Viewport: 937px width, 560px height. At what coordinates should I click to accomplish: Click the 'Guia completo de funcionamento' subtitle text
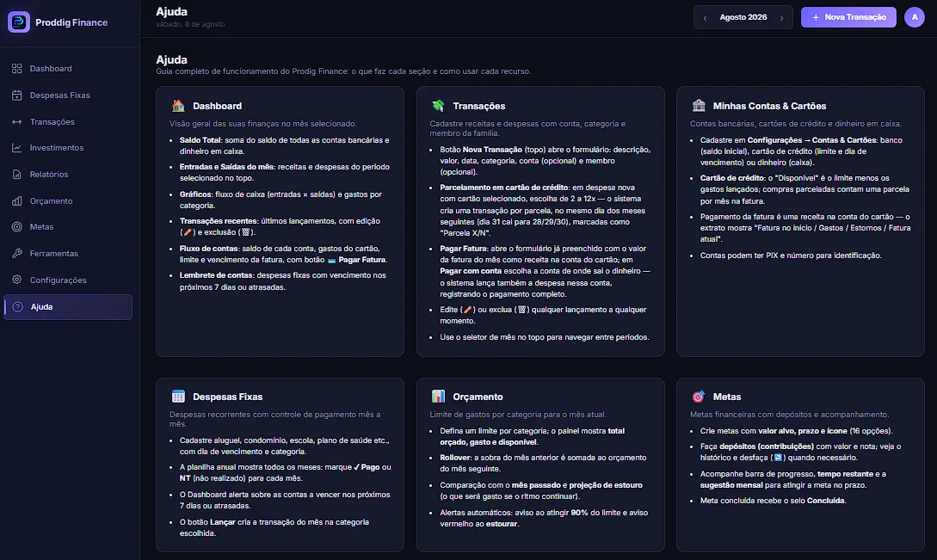[x=343, y=71]
